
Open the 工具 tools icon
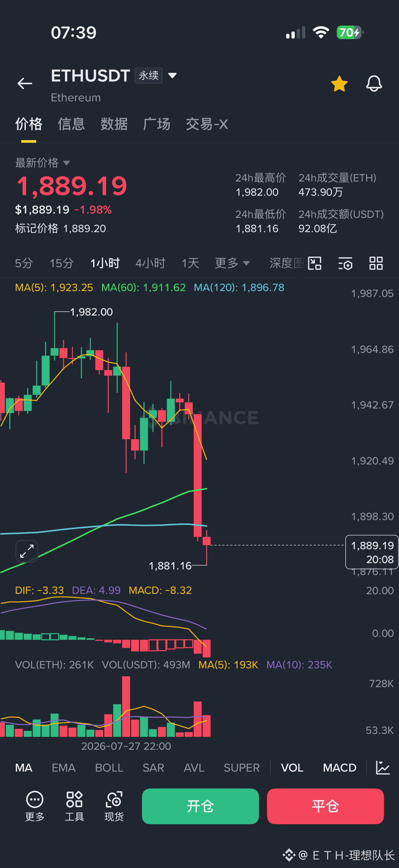[x=74, y=806]
